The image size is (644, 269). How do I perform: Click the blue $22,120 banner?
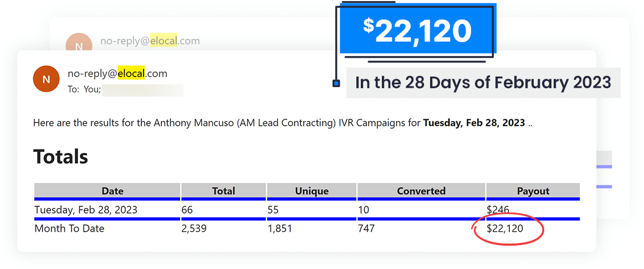[x=417, y=31]
